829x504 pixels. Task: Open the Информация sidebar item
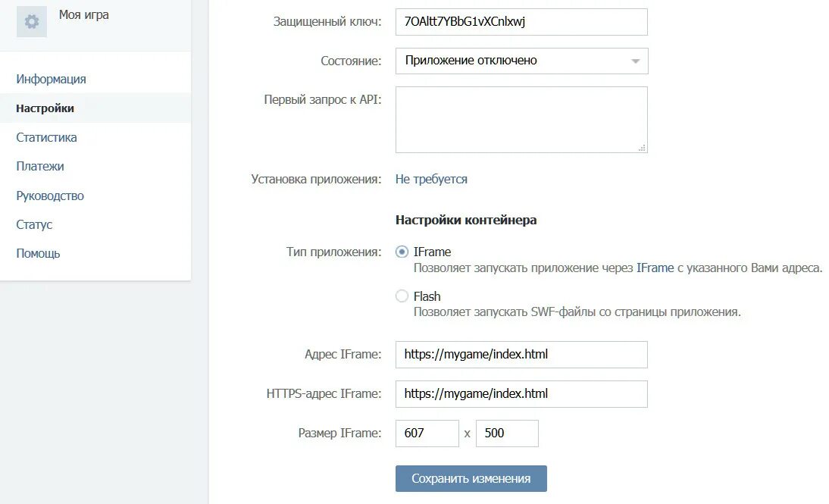[51, 79]
